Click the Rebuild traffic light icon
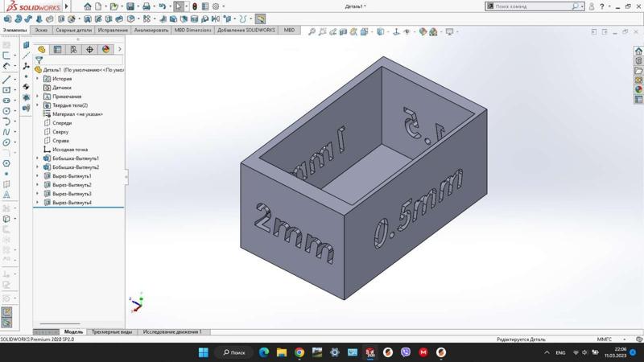 coord(195,6)
